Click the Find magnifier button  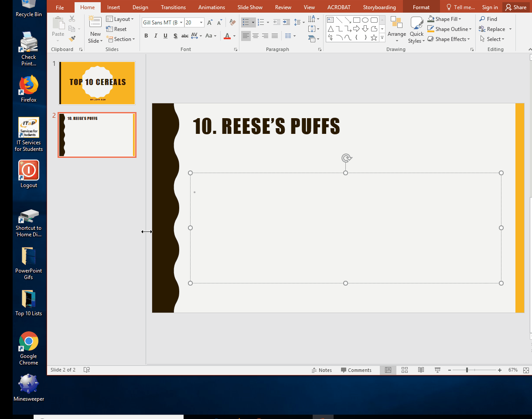(x=488, y=19)
